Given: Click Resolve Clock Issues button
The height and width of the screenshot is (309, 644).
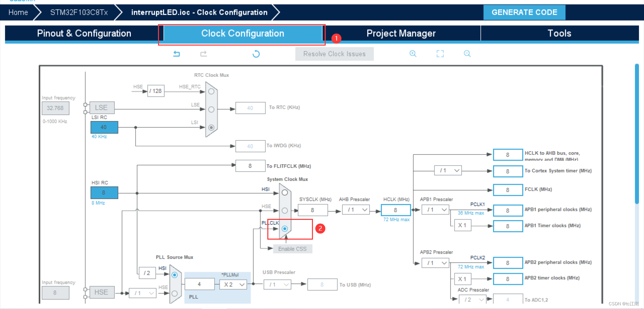Looking at the screenshot, I should 334,54.
